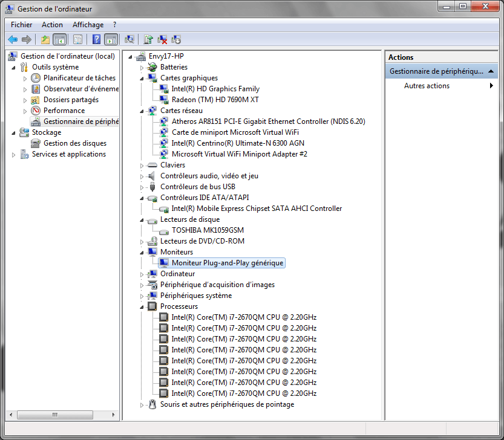504x440 pixels.
Task: Select Radeon (TM) HD 7690M XT device
Action: (215, 100)
